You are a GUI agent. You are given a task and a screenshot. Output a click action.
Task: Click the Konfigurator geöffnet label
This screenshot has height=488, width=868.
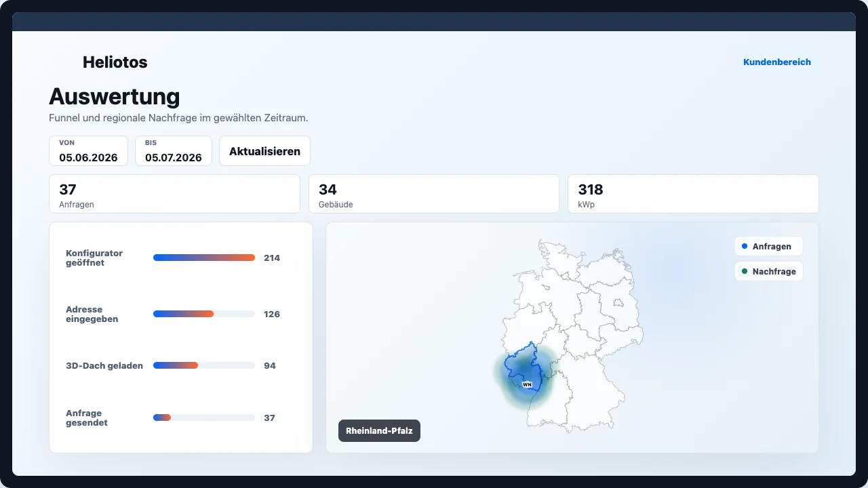[x=94, y=258]
